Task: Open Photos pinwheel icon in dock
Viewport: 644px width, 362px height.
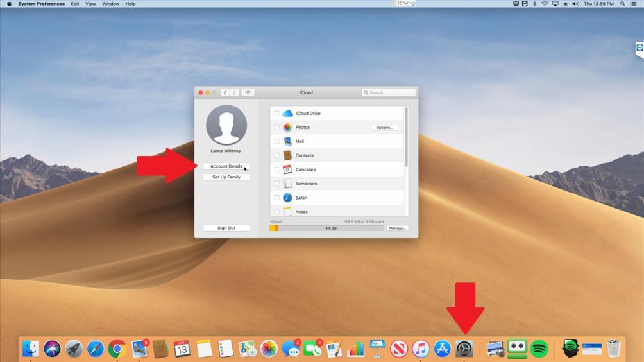Action: [x=269, y=349]
